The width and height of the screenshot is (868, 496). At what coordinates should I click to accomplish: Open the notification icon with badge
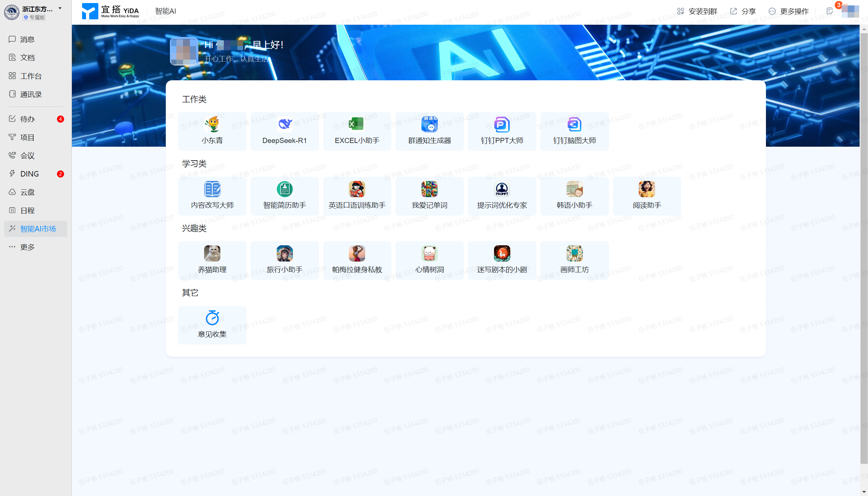tap(830, 11)
